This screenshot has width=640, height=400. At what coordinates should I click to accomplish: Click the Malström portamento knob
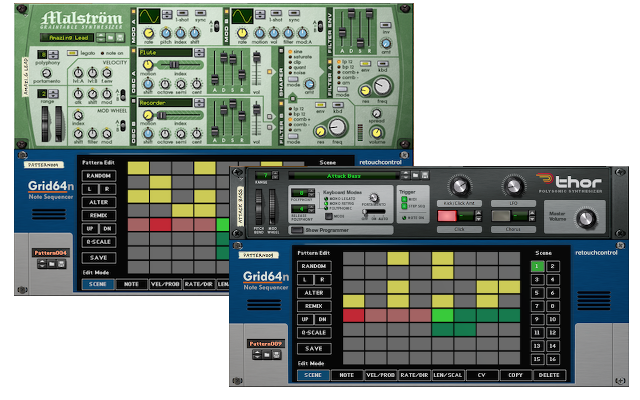[x=47, y=73]
